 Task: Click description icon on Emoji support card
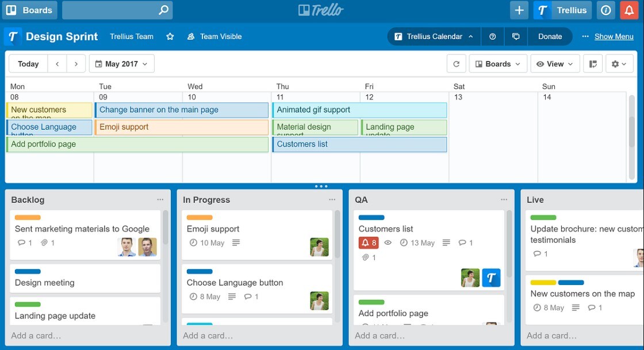point(236,243)
